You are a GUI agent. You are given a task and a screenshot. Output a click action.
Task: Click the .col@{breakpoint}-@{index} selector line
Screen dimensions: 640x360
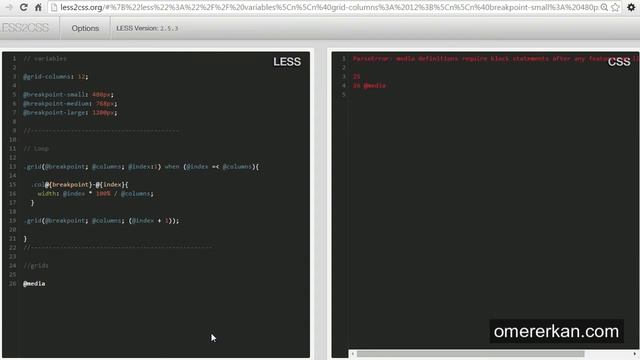(x=80, y=184)
